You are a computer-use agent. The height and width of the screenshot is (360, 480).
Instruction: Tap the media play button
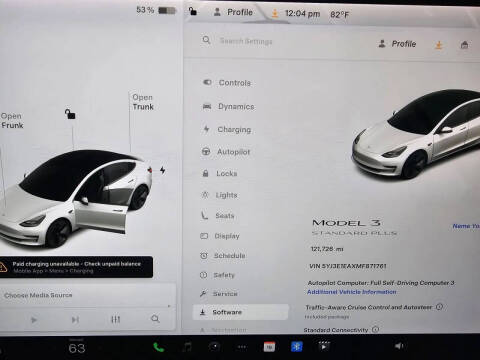coord(34,320)
